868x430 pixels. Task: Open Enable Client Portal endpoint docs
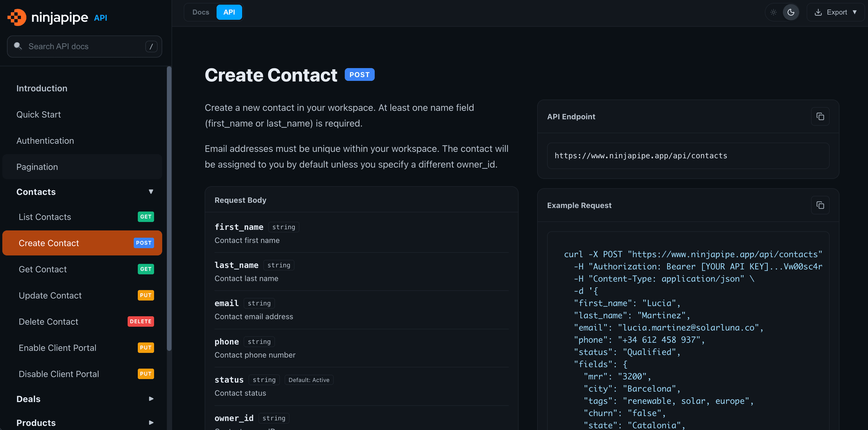(x=57, y=348)
